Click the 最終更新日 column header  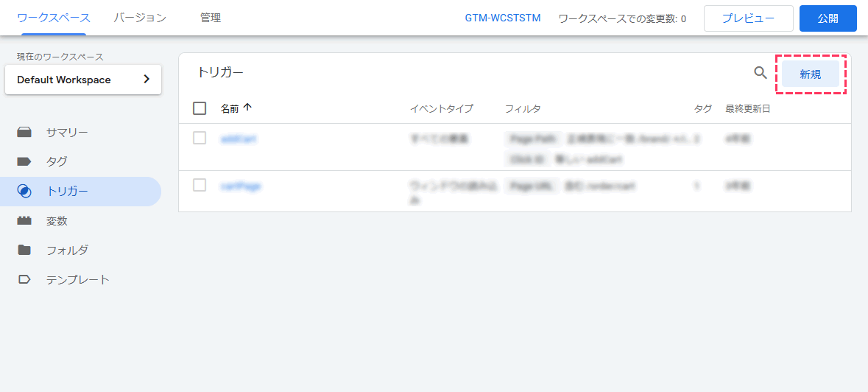tap(748, 108)
